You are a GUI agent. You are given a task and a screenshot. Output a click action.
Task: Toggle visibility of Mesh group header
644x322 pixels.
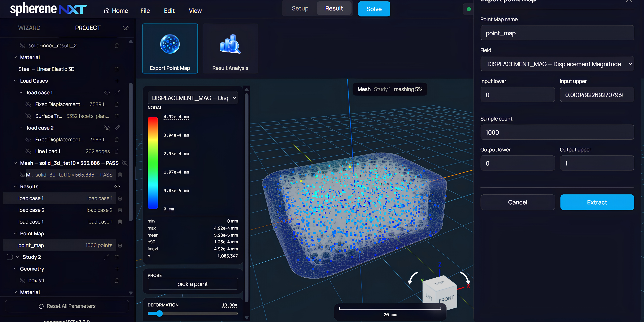tap(125, 163)
